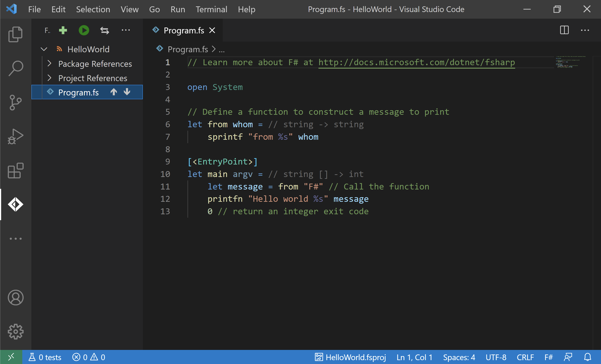This screenshot has width=601, height=364.
Task: Expand Project References node
Action: [50, 78]
